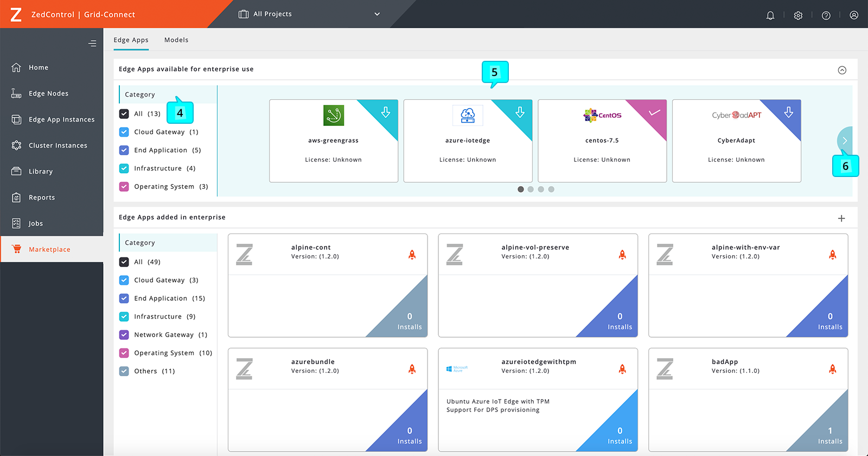Click the CentOS logo

[x=602, y=115]
